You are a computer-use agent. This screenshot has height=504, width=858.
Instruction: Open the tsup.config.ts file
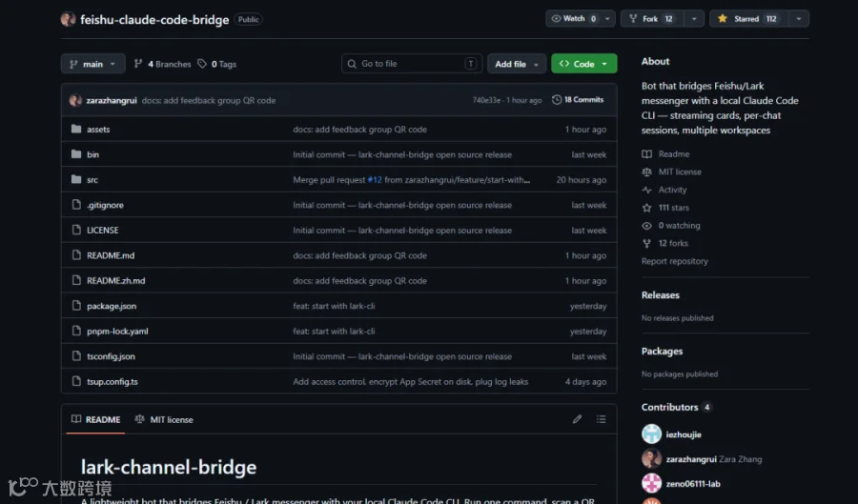tap(112, 381)
